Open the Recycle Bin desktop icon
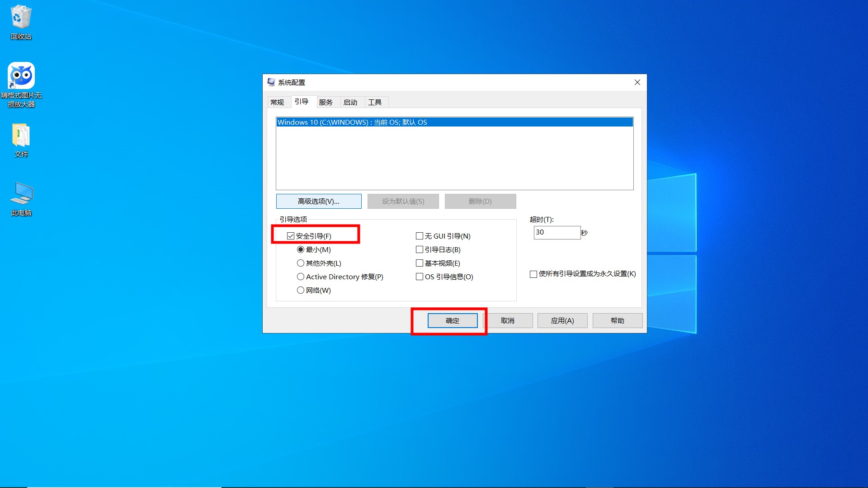The height and width of the screenshot is (488, 868). click(21, 18)
